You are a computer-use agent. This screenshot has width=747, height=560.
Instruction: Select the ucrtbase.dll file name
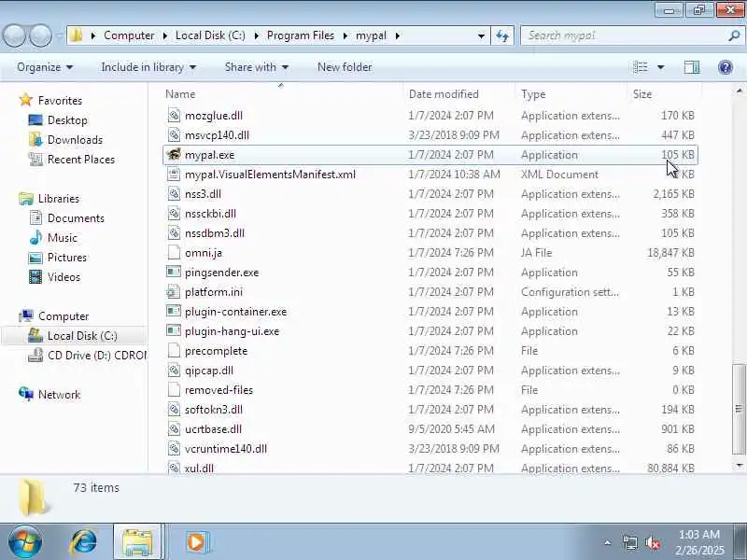click(x=213, y=429)
